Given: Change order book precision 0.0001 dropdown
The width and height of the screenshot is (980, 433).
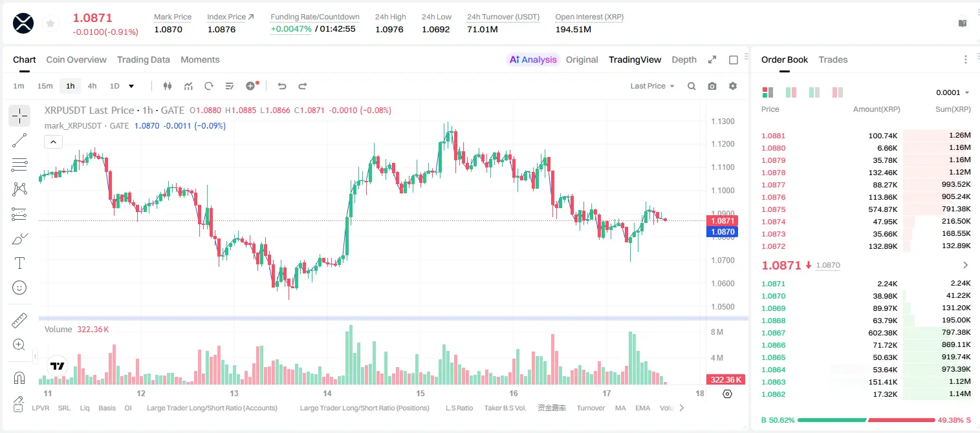Looking at the screenshot, I should tap(952, 92).
